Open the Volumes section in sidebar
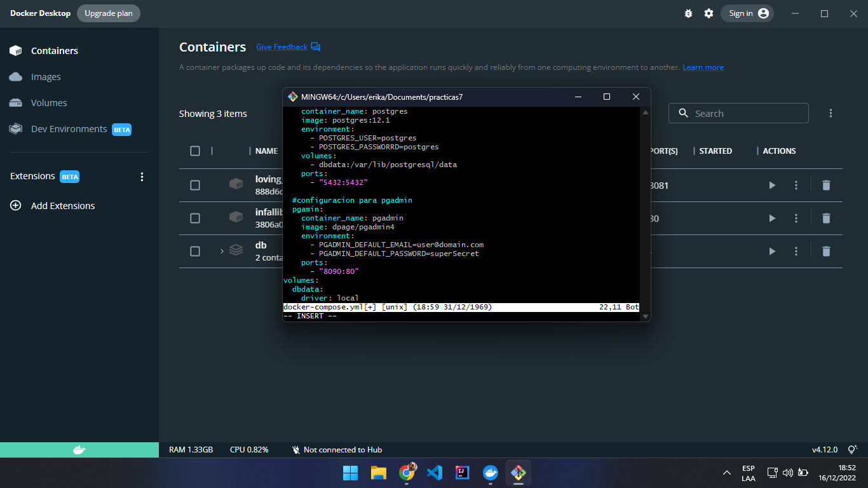868x488 pixels. click(x=48, y=102)
